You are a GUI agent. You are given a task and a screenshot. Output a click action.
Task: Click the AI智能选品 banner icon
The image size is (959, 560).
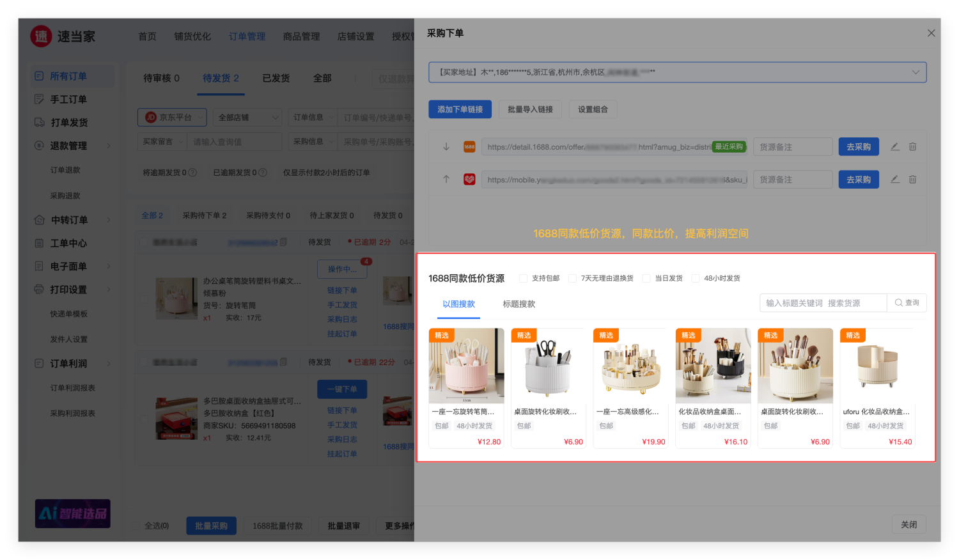click(x=72, y=513)
